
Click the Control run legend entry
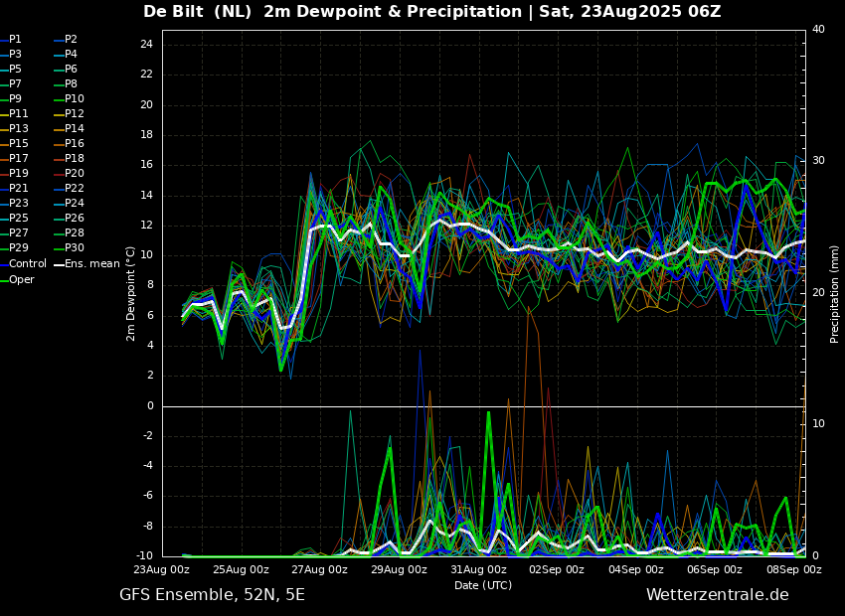[23, 264]
